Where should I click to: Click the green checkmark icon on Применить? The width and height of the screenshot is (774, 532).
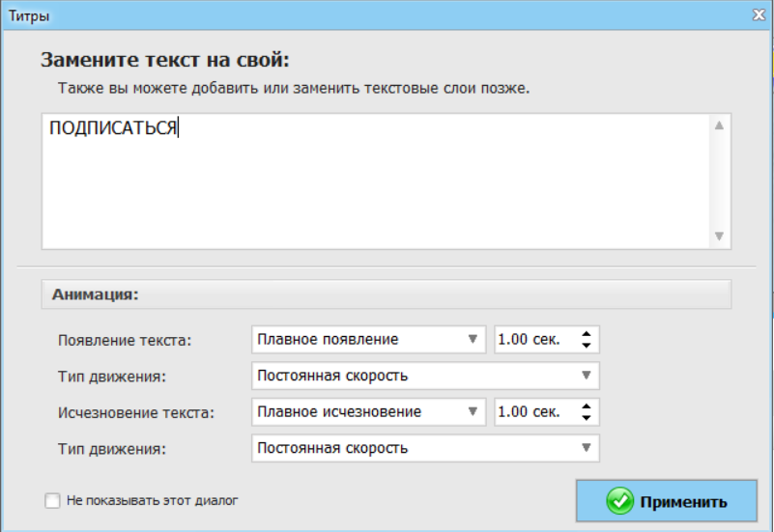click(x=620, y=501)
